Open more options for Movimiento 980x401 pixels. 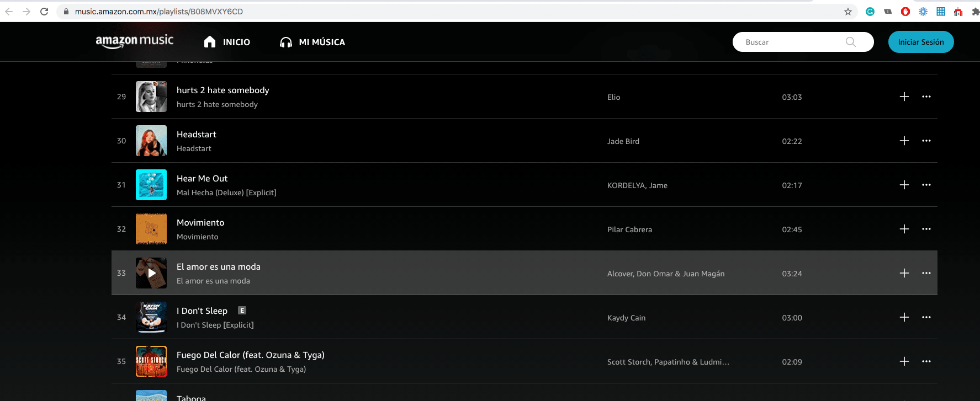point(926,229)
